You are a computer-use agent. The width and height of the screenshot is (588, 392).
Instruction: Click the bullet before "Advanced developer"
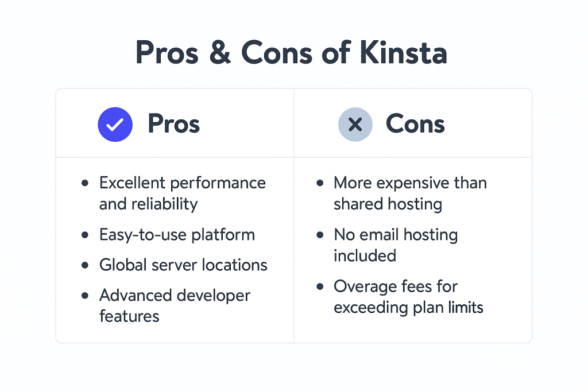(x=86, y=296)
